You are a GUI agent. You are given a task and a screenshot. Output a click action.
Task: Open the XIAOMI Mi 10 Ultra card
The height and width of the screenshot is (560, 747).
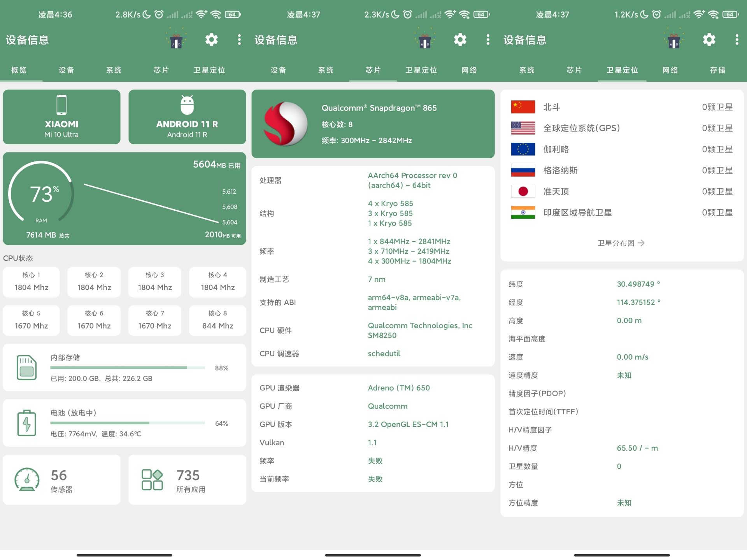[61, 117]
